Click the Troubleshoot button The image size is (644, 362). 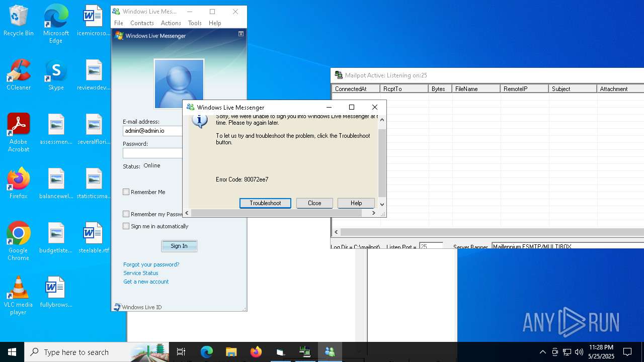tap(265, 203)
